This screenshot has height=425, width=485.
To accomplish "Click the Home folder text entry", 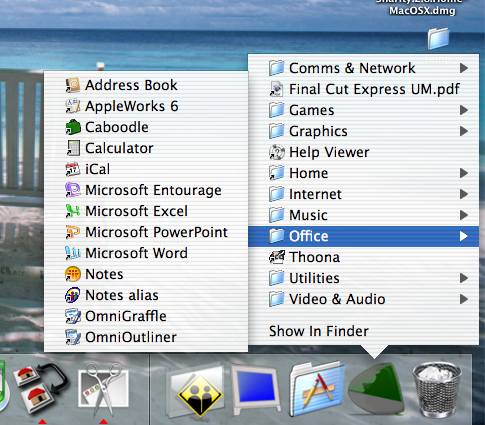I will coord(309,173).
